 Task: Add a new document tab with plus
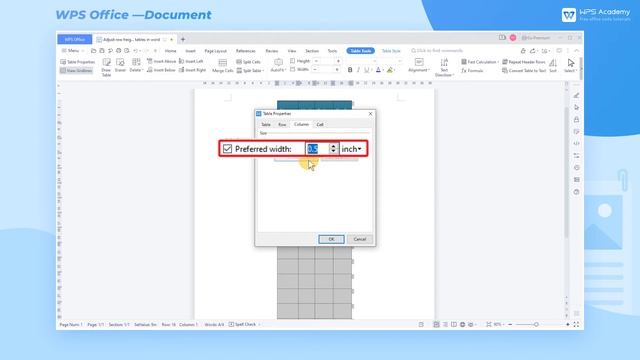coord(183,40)
